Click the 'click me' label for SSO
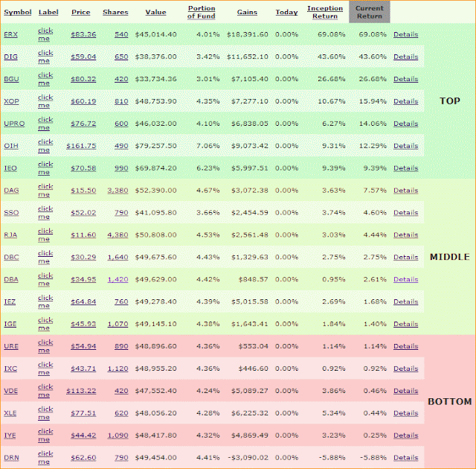The width and height of the screenshot is (476, 469). pos(45,213)
